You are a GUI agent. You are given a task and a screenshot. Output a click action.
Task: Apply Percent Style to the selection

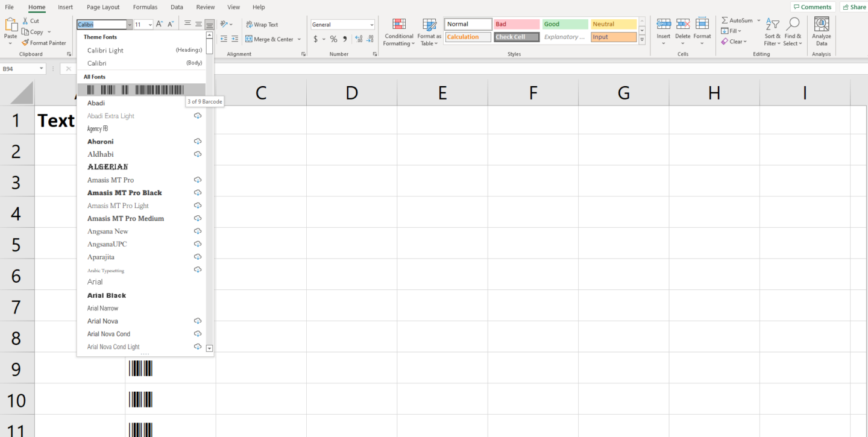[333, 38]
